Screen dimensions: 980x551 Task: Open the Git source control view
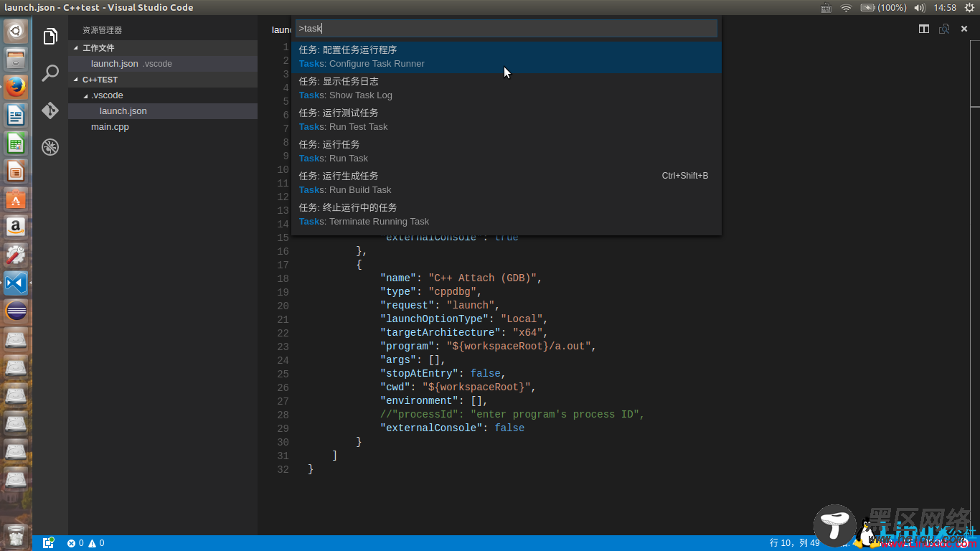(50, 110)
